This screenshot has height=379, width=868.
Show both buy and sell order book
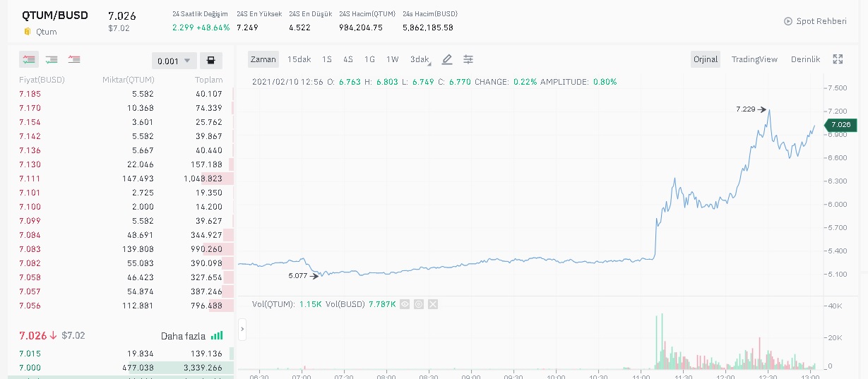pyautogui.click(x=29, y=60)
